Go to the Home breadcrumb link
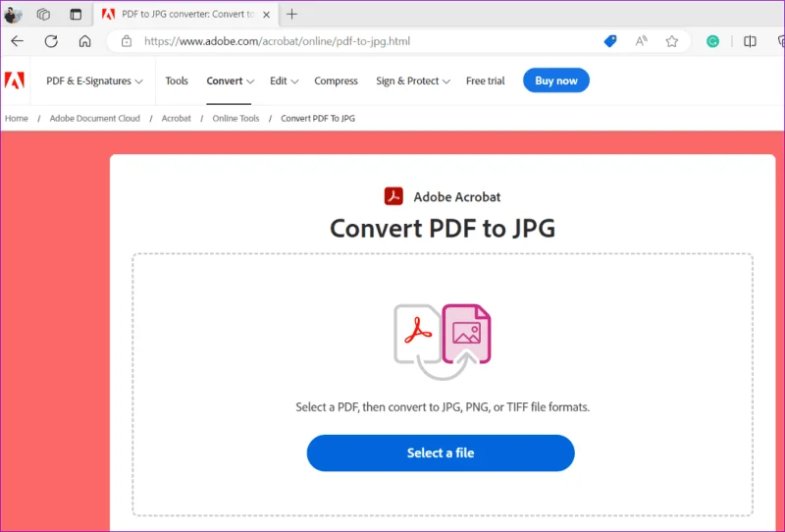This screenshot has width=785, height=532. [x=17, y=118]
